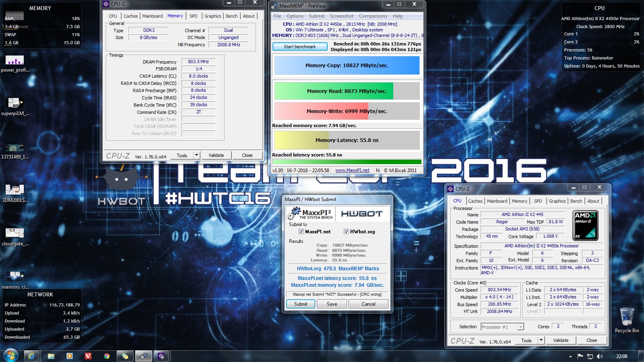
Task: Click the HWbot.org 478.5 MaxxMEM² Marks text
Action: tap(338, 269)
